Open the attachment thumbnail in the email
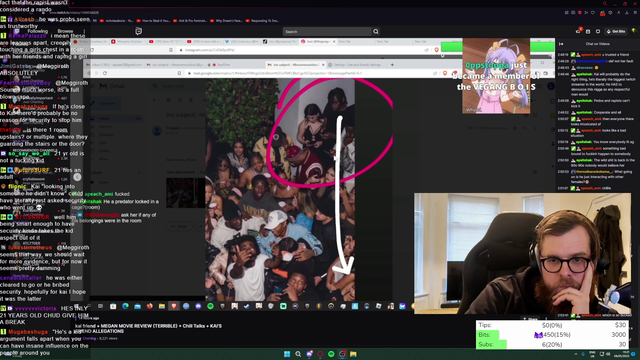640x360 pixels. [185, 193]
